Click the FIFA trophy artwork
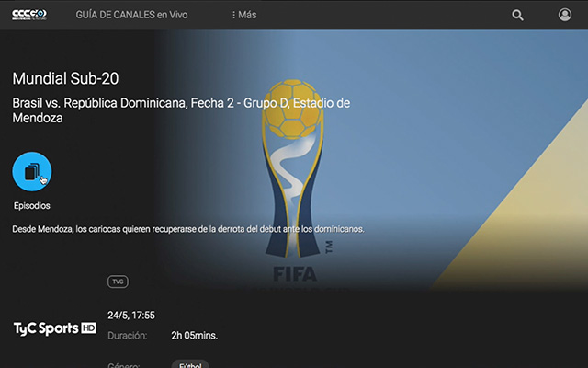Image resolution: width=588 pixels, height=368 pixels. click(293, 168)
